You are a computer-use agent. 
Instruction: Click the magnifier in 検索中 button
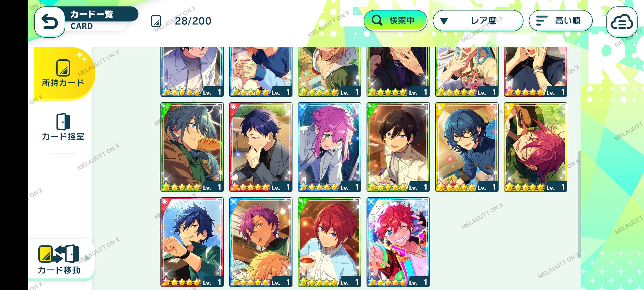coord(377,20)
